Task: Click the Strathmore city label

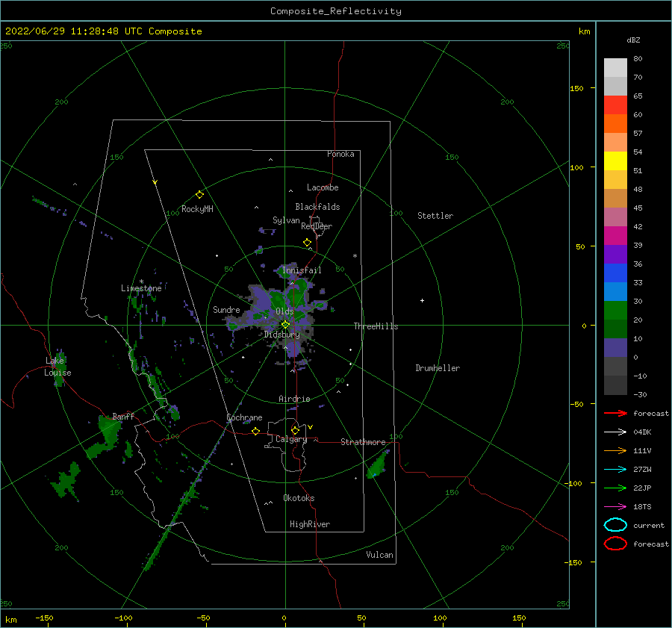Action: [x=363, y=442]
